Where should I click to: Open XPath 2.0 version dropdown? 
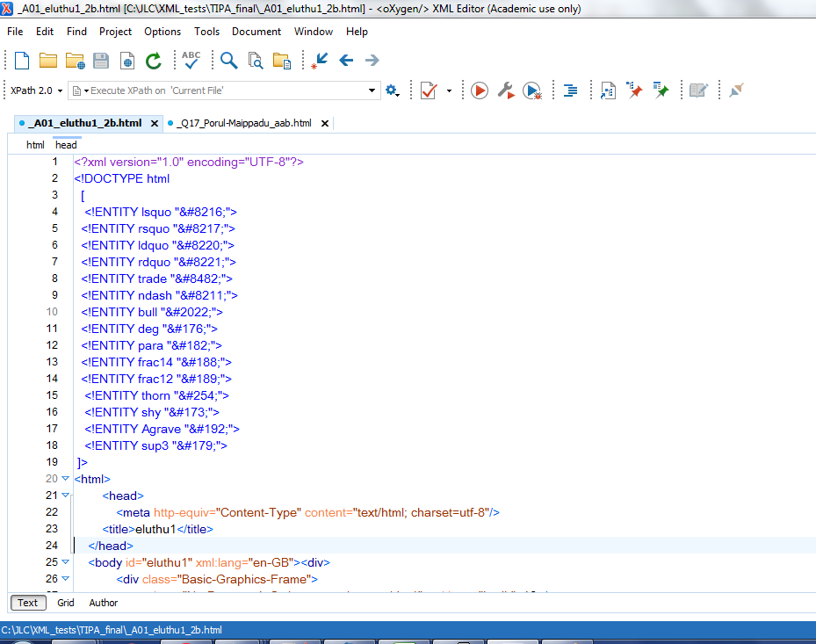pyautogui.click(x=60, y=90)
